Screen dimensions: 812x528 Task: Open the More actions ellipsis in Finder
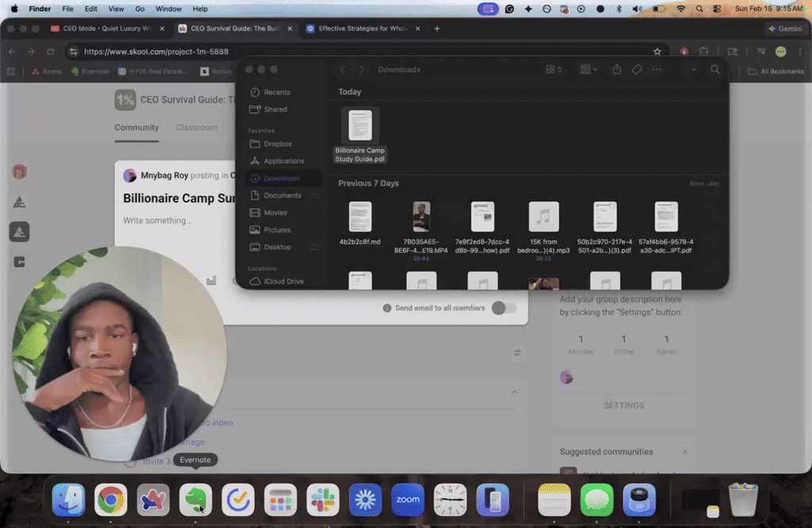657,69
